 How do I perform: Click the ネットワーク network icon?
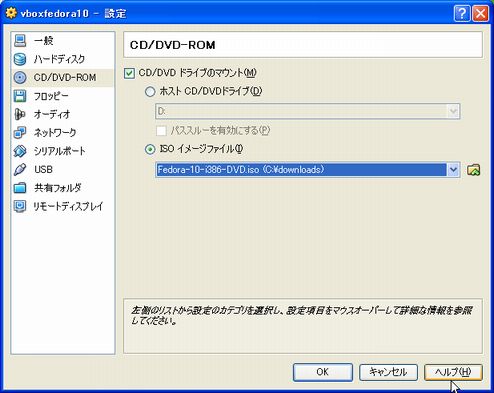[x=20, y=133]
